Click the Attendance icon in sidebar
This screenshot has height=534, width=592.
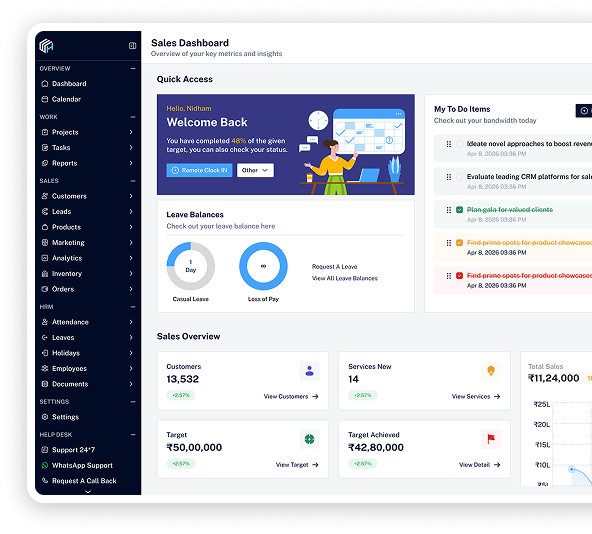coord(45,322)
